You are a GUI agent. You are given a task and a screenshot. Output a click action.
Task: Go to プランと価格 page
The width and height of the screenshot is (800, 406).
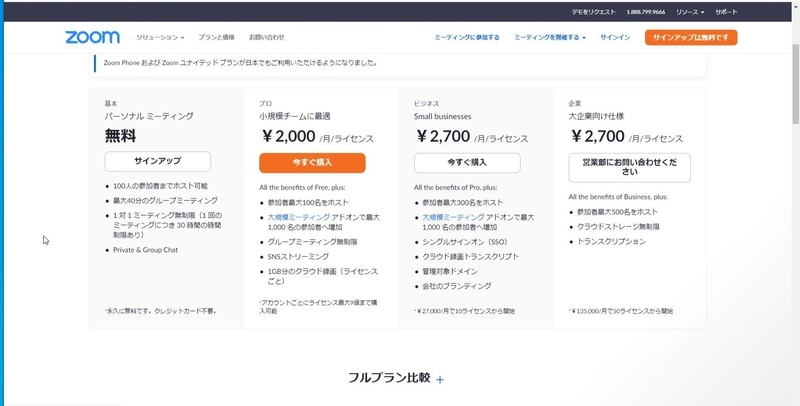pyautogui.click(x=216, y=37)
